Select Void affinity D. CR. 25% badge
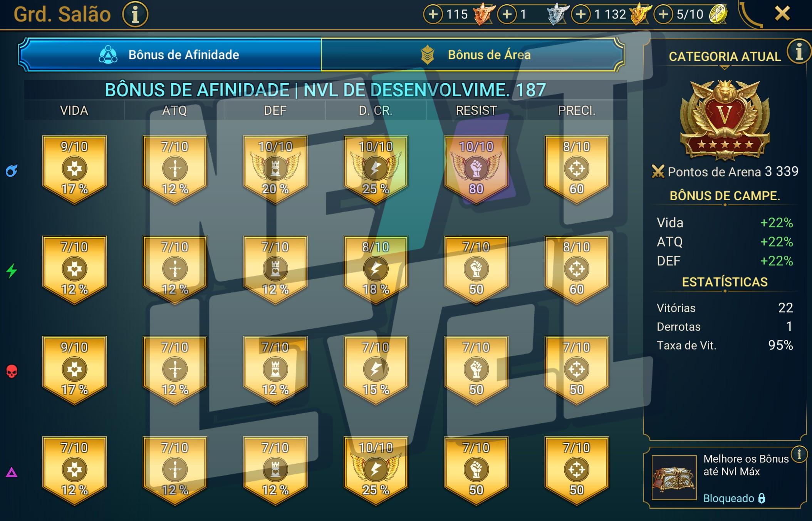The image size is (812, 521). click(x=376, y=471)
